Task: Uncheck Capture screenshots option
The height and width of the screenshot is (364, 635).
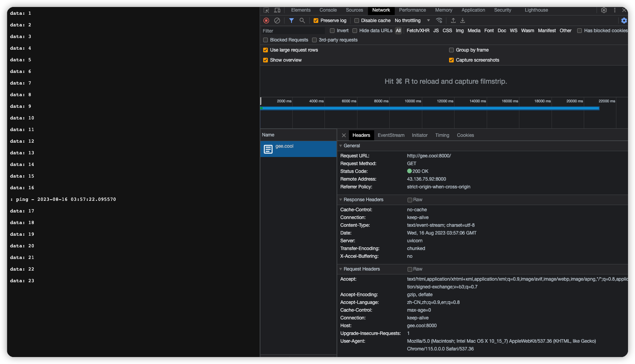Action: pos(451,60)
